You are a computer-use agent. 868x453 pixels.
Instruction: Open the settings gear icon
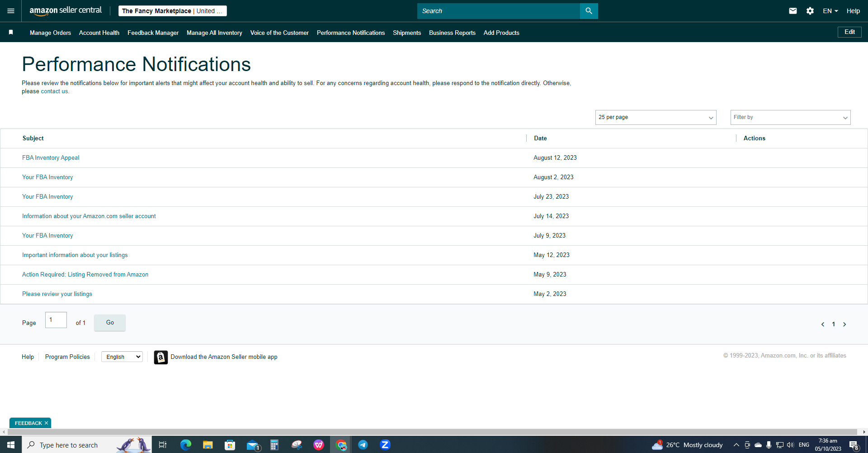[810, 11]
